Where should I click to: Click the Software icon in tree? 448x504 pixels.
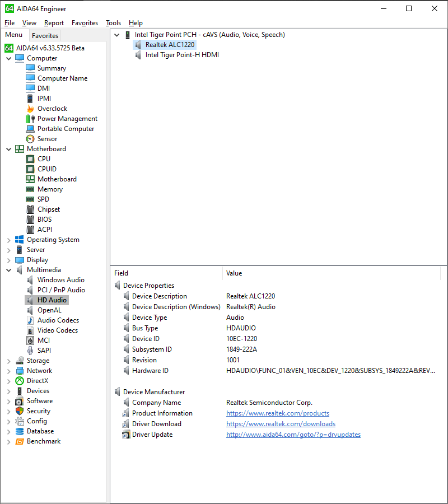[20, 401]
